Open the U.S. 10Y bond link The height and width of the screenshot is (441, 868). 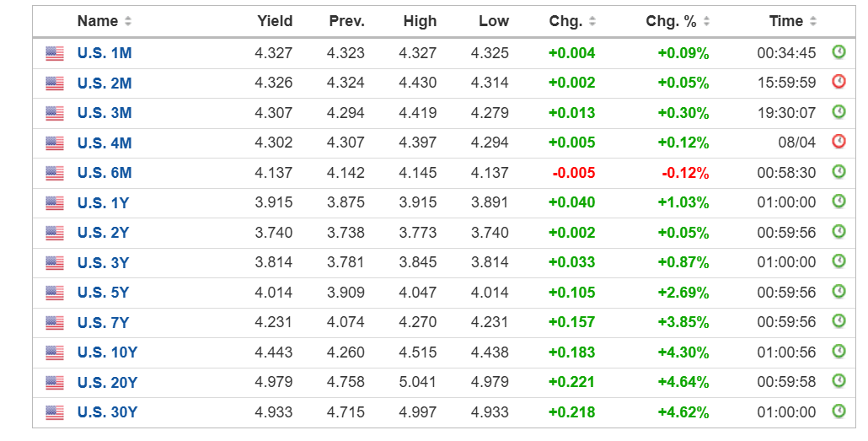(107, 352)
